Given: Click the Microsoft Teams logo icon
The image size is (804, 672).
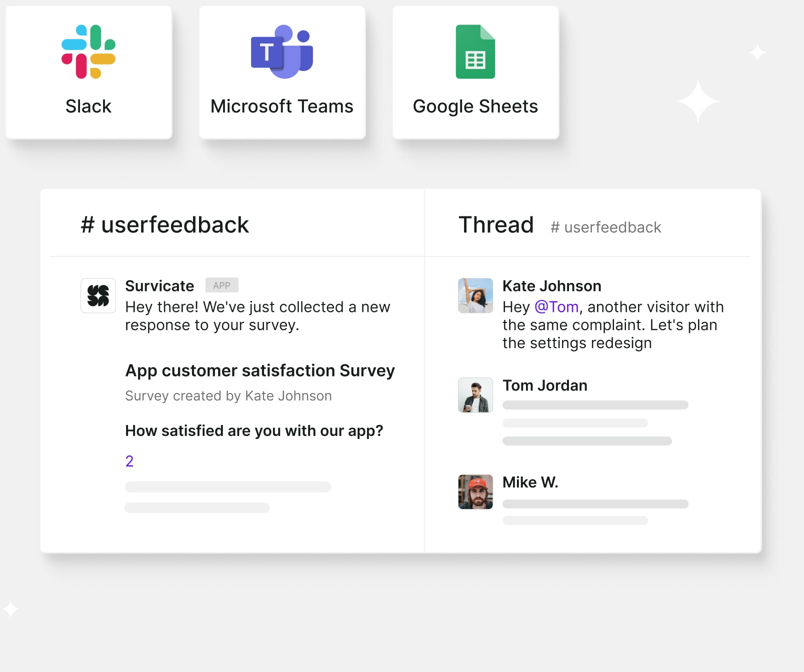Looking at the screenshot, I should pyautogui.click(x=282, y=51).
